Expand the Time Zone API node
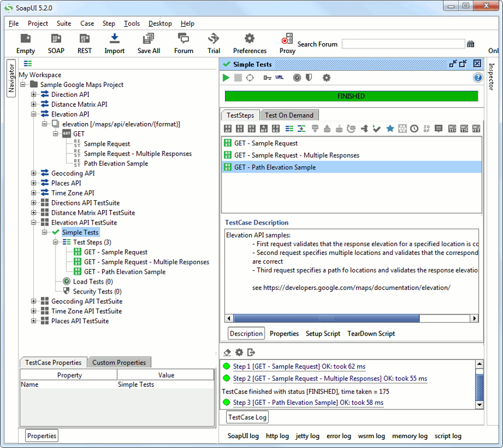 [x=33, y=193]
